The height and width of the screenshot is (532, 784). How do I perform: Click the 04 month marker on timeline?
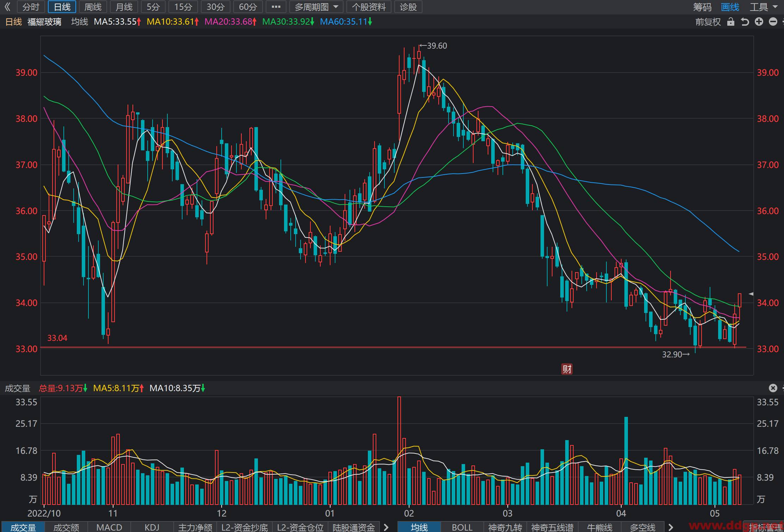point(621,513)
